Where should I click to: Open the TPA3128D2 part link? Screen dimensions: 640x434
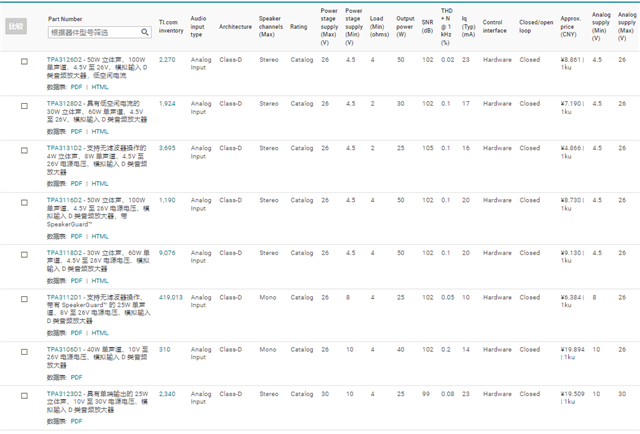tap(64, 104)
